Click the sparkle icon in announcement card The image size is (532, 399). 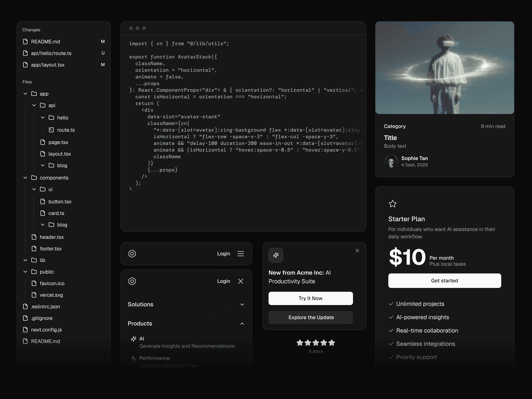click(276, 255)
